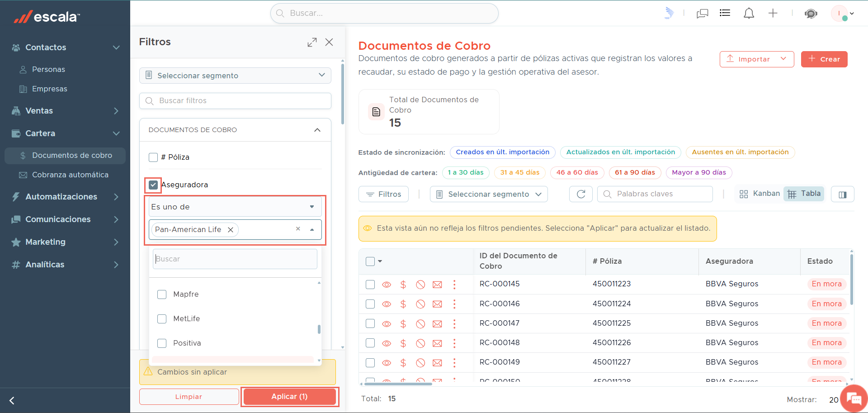Click the Palabras claves search field

tap(655, 194)
